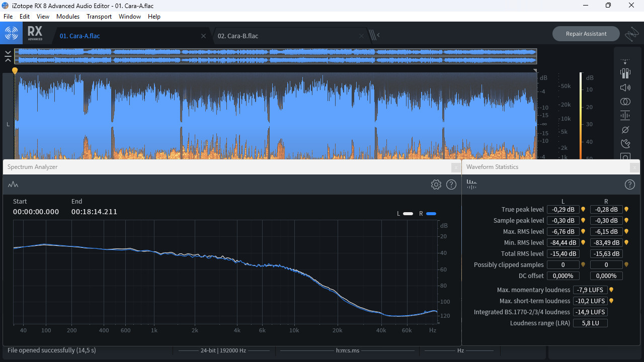Toggle the R channel in spectrum legend
644x362 pixels.
431,214
